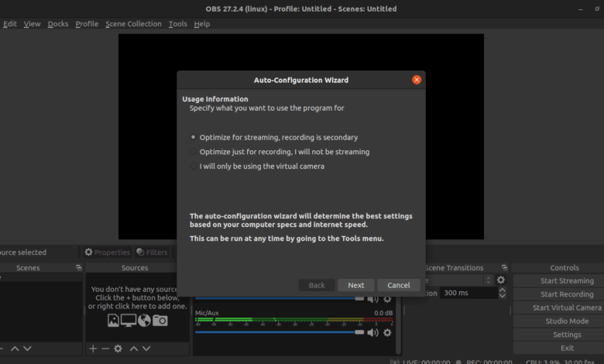The height and width of the screenshot is (364, 604).
Task: Open the Tools menu
Action: (x=177, y=24)
